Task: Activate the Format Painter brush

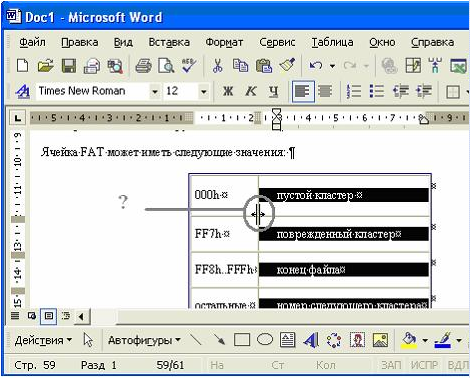Action: click(287, 65)
